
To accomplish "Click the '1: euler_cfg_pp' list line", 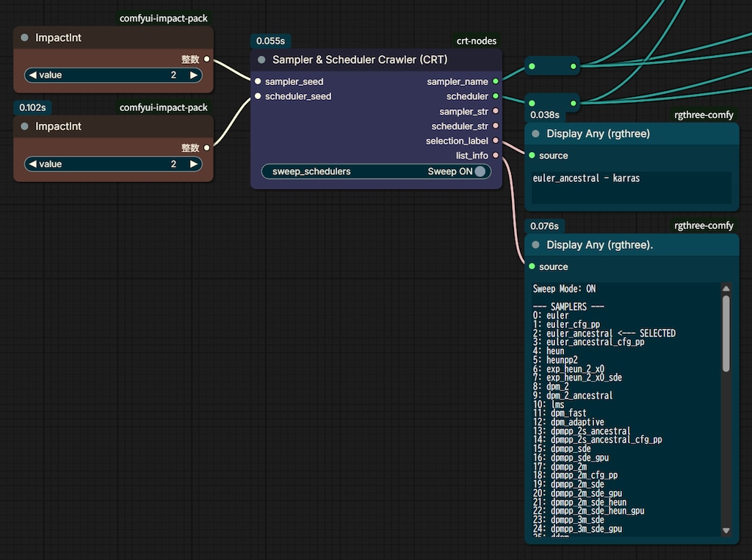I will [566, 324].
